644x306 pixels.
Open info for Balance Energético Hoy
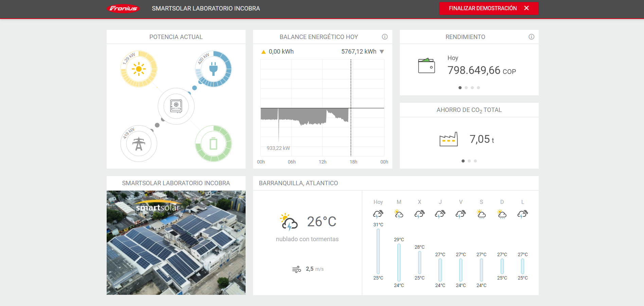tap(384, 37)
